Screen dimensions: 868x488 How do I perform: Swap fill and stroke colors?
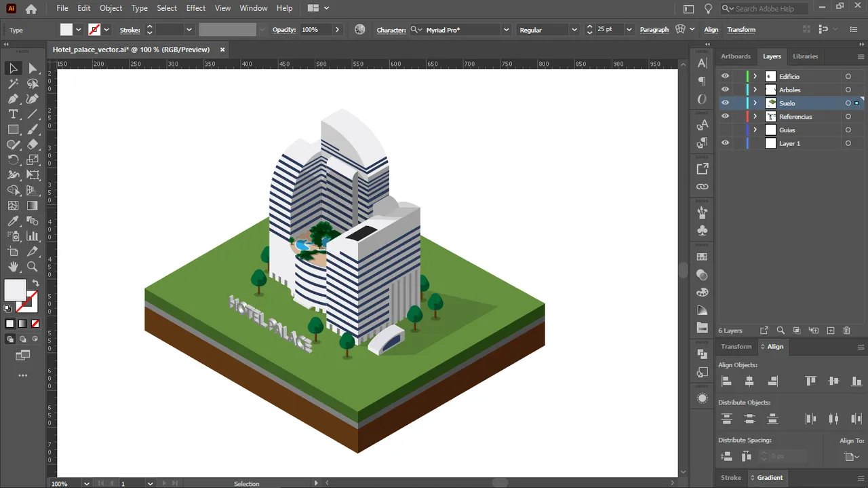(35, 282)
